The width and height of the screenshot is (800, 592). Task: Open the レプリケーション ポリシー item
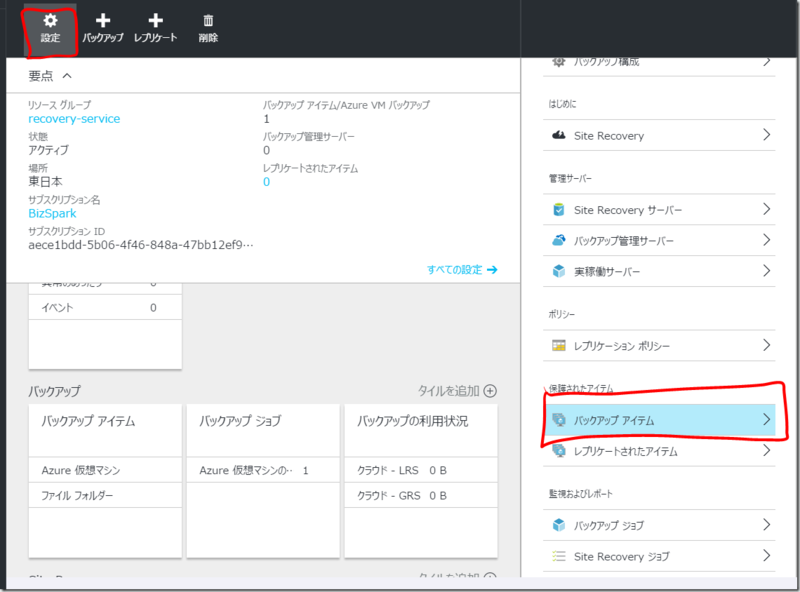coord(659,346)
